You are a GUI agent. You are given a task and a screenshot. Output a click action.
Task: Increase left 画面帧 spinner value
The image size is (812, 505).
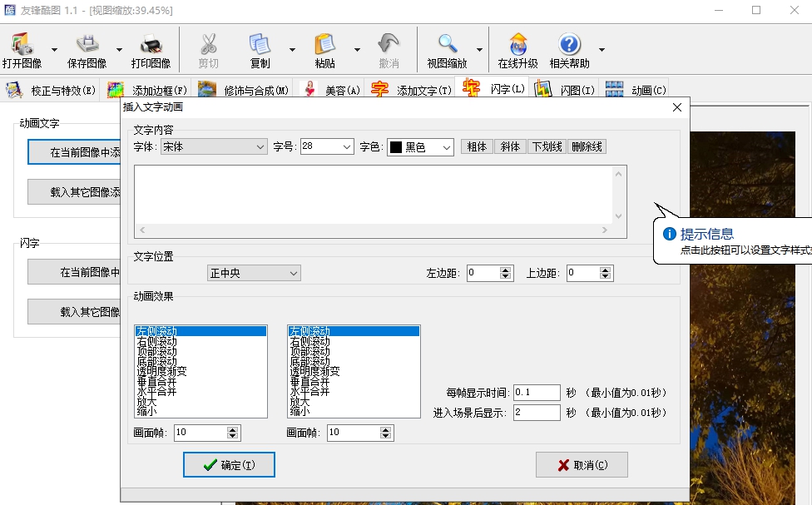coord(232,429)
